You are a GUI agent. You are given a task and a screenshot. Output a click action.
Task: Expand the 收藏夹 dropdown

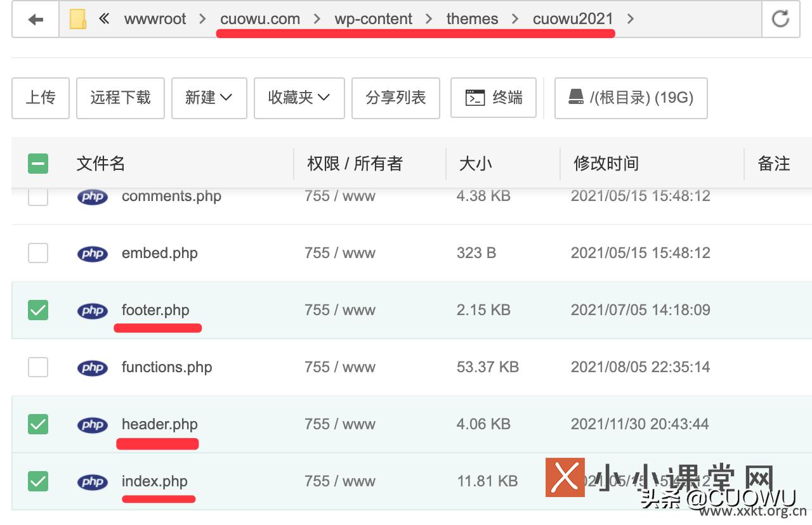(x=299, y=98)
